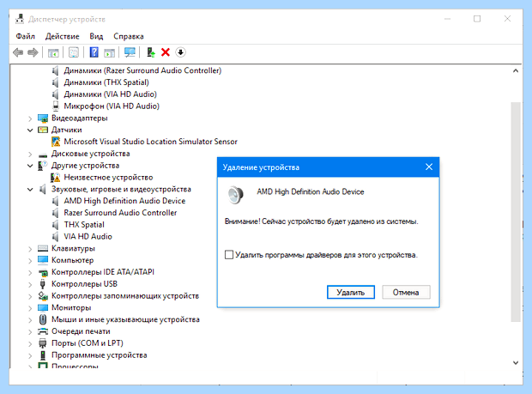Click the show/hide console tree toolbar icon

[x=53, y=52]
